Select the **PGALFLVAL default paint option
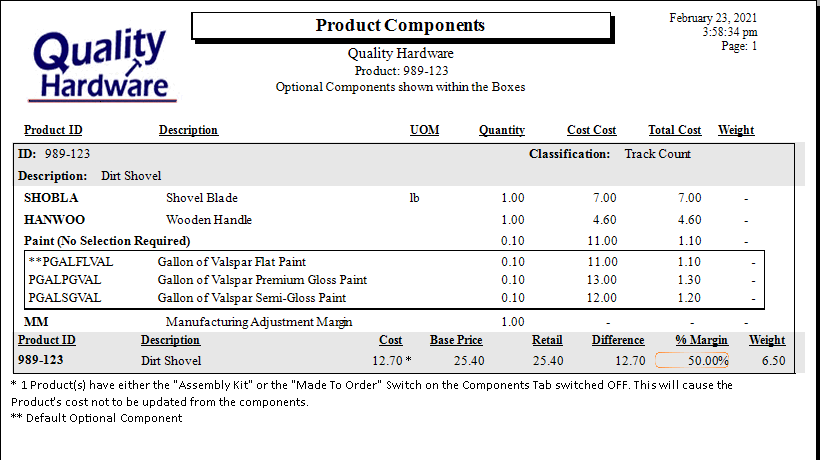 click(x=393, y=261)
